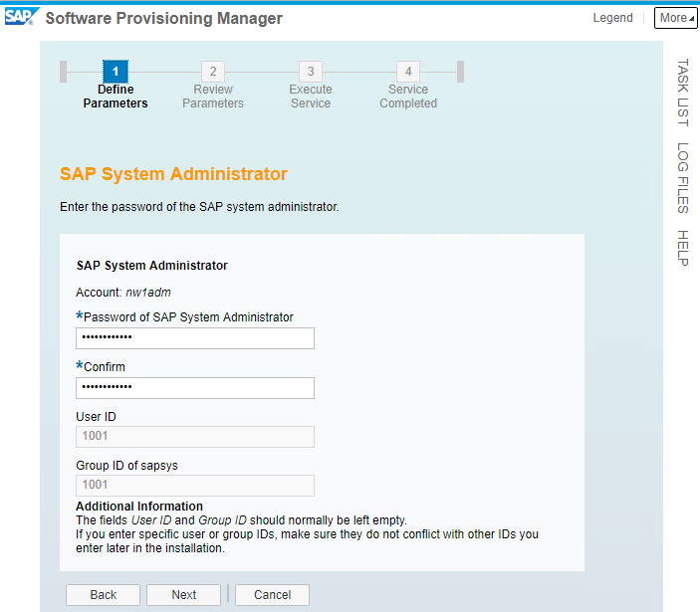Screen dimensions: 700x612
Task: Click the User ID field
Action: pos(195,437)
